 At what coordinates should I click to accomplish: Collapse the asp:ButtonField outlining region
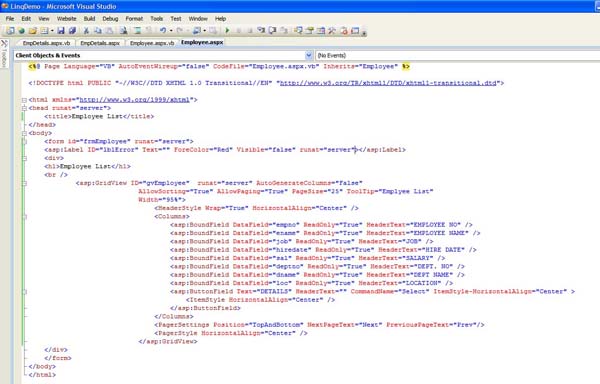[x=24, y=291]
